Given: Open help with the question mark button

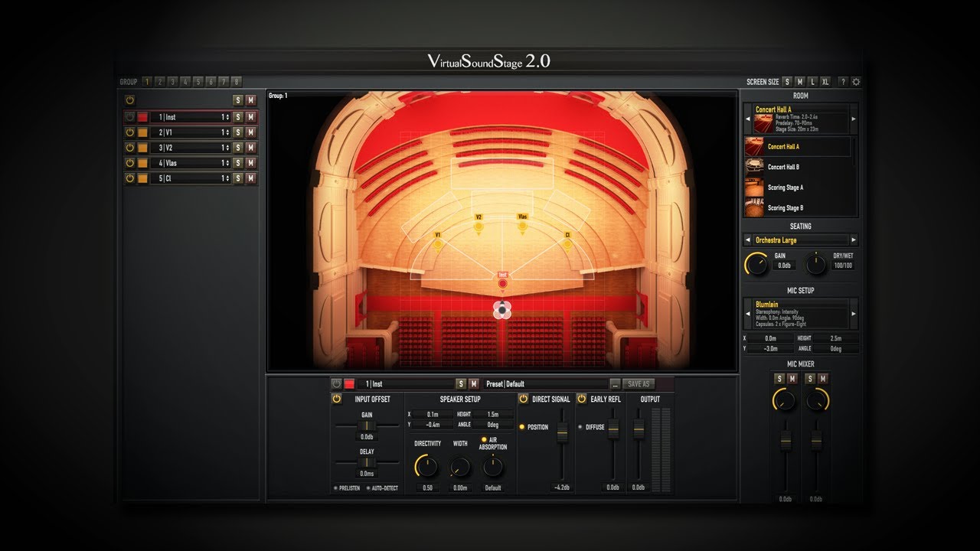Looking at the screenshot, I should pos(843,82).
